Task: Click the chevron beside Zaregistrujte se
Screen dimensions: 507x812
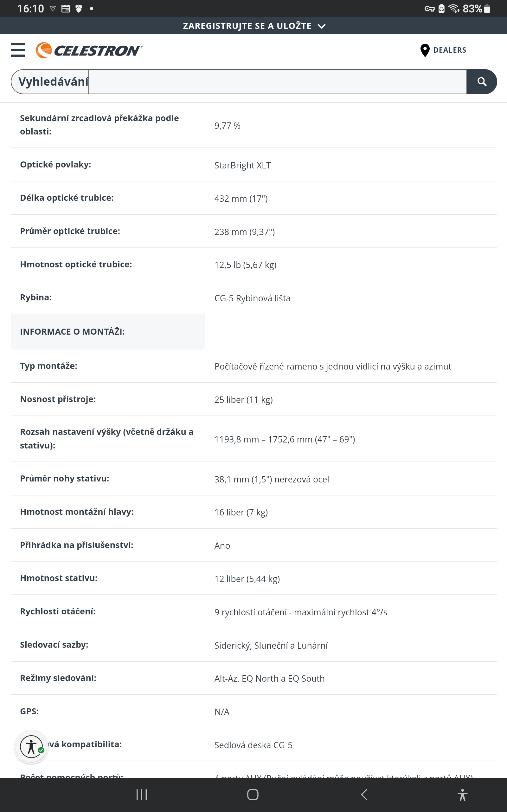Action: click(x=322, y=26)
